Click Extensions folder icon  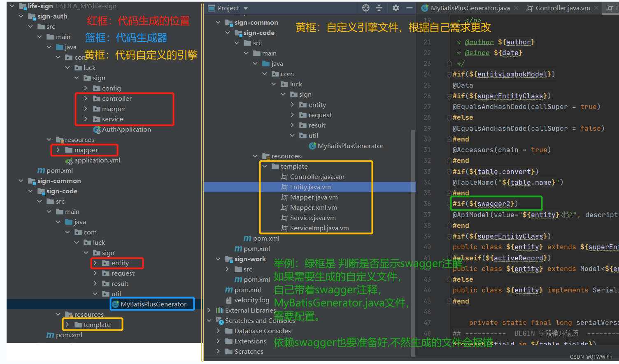point(229,341)
